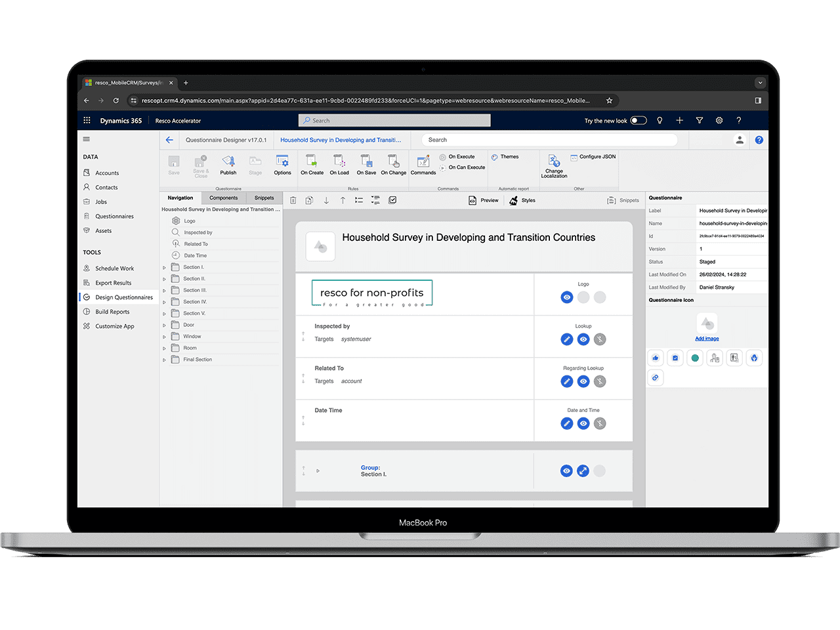Image resolution: width=840 pixels, height=630 pixels.
Task: Expand Section V. in the navigation tree
Action: [165, 314]
